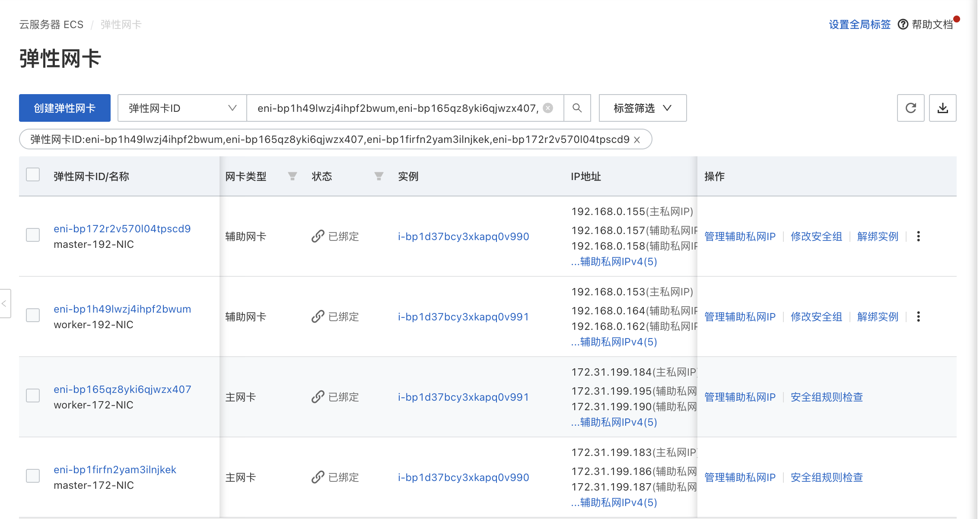This screenshot has width=980, height=519.
Task: Click the download export icon
Action: [943, 108]
